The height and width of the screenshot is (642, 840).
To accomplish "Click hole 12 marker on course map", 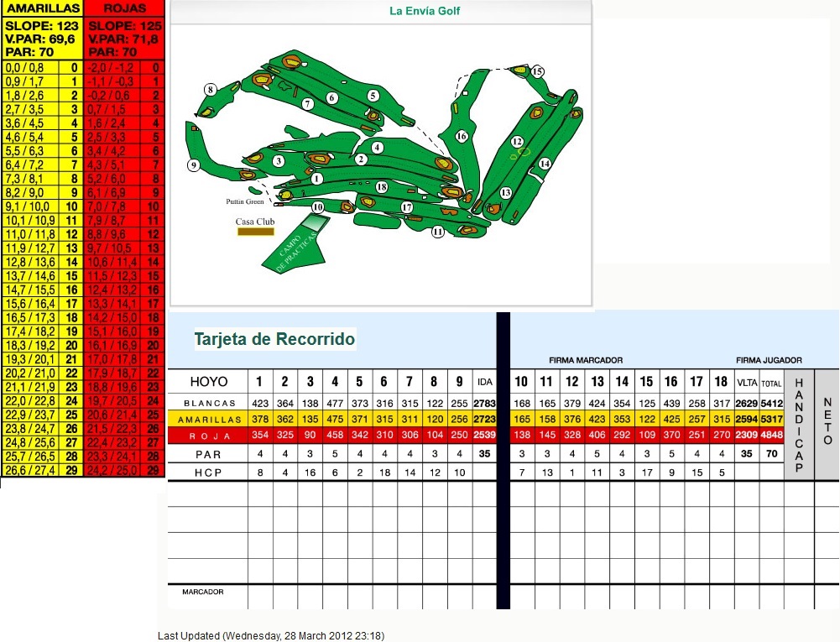I will tap(516, 142).
